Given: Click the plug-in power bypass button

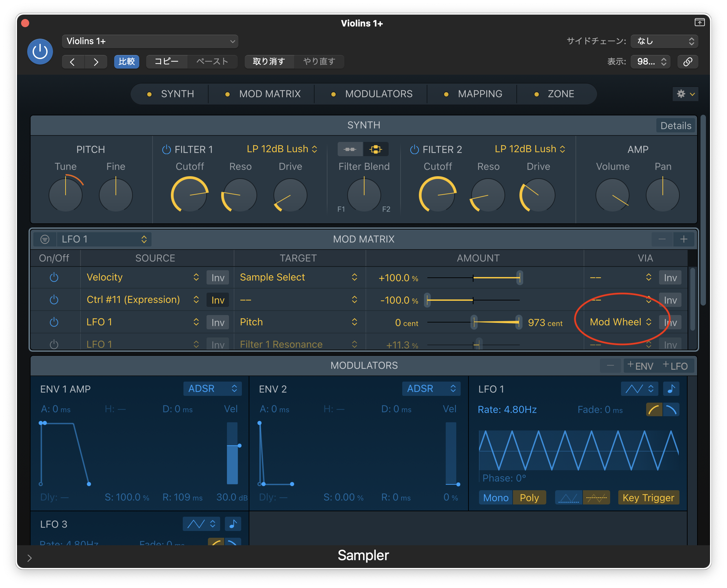Looking at the screenshot, I should (x=40, y=52).
